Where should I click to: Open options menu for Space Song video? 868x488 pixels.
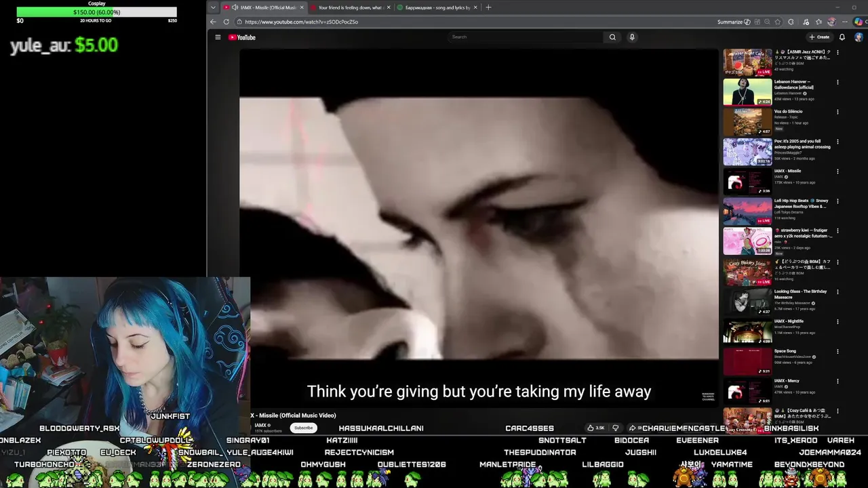pyautogui.click(x=837, y=351)
